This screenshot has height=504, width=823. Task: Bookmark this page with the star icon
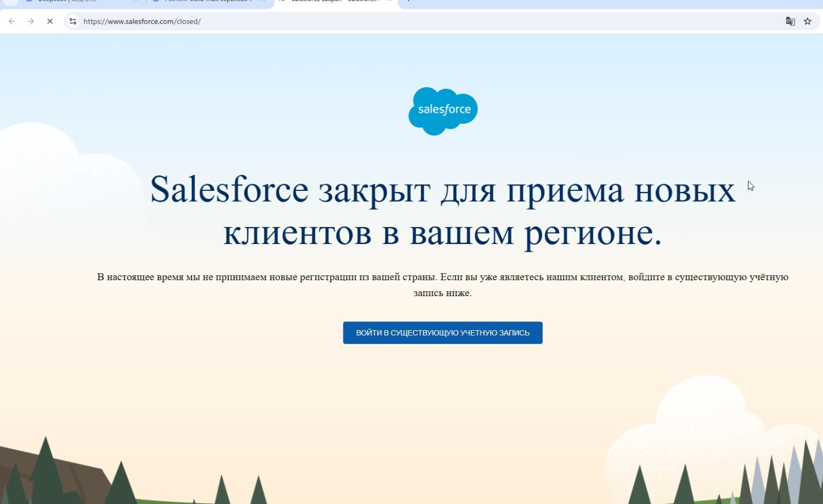coord(808,21)
